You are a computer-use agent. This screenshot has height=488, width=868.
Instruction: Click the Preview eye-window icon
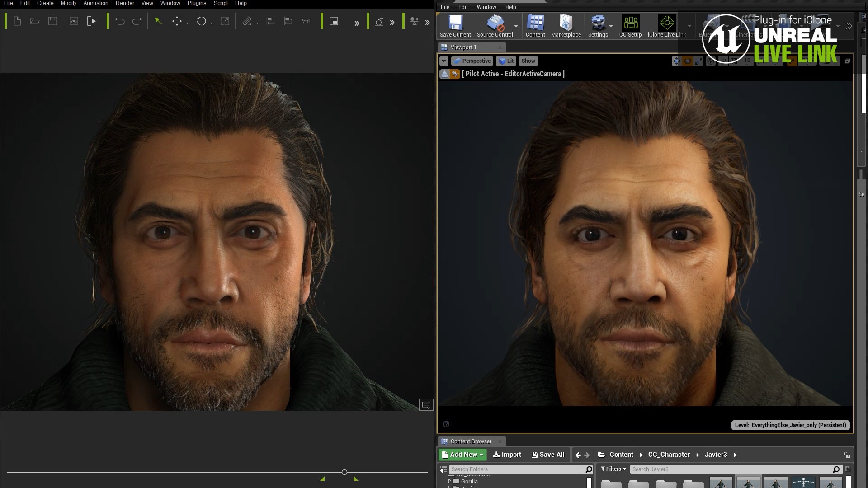(x=74, y=21)
